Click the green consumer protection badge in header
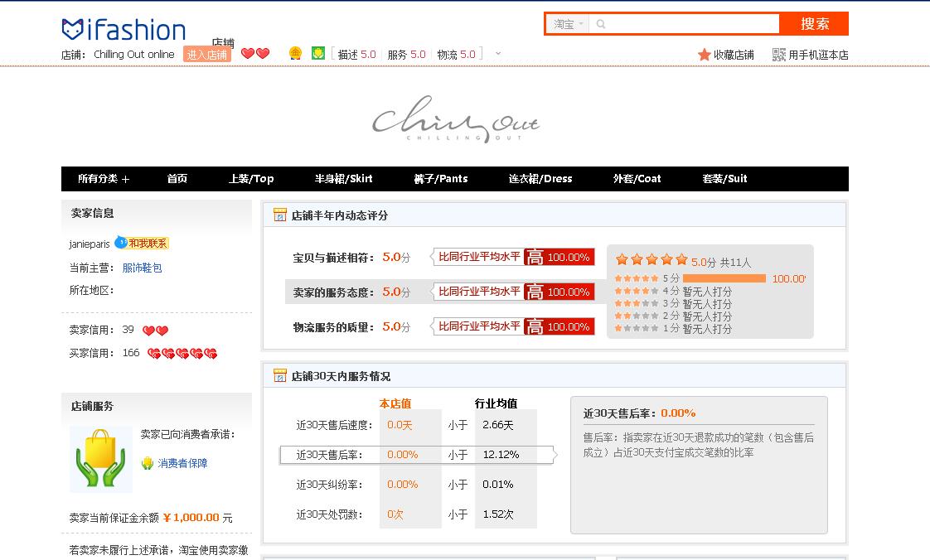 pyautogui.click(x=318, y=53)
